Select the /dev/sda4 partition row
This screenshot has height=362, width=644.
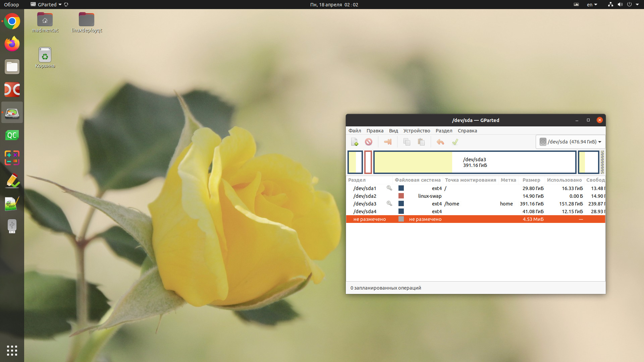[476, 212]
